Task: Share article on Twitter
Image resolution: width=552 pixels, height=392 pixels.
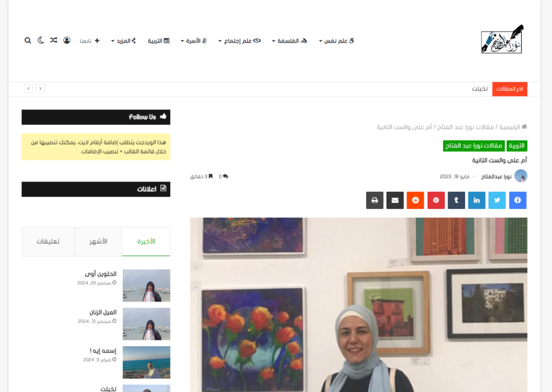Action: click(497, 200)
